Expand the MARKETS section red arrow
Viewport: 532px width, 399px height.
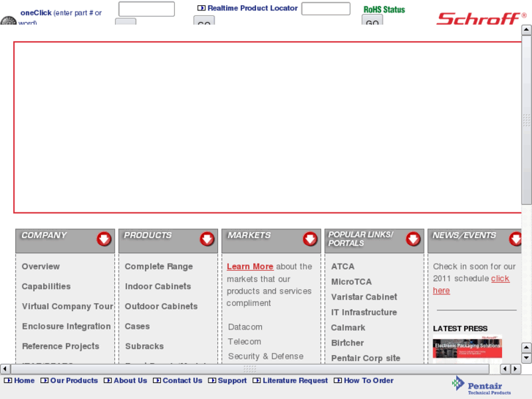coord(310,239)
